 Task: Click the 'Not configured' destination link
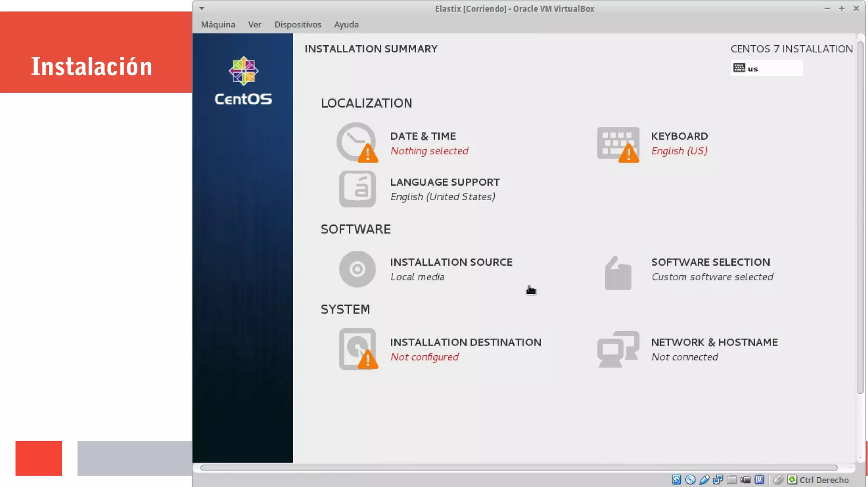pyautogui.click(x=424, y=357)
